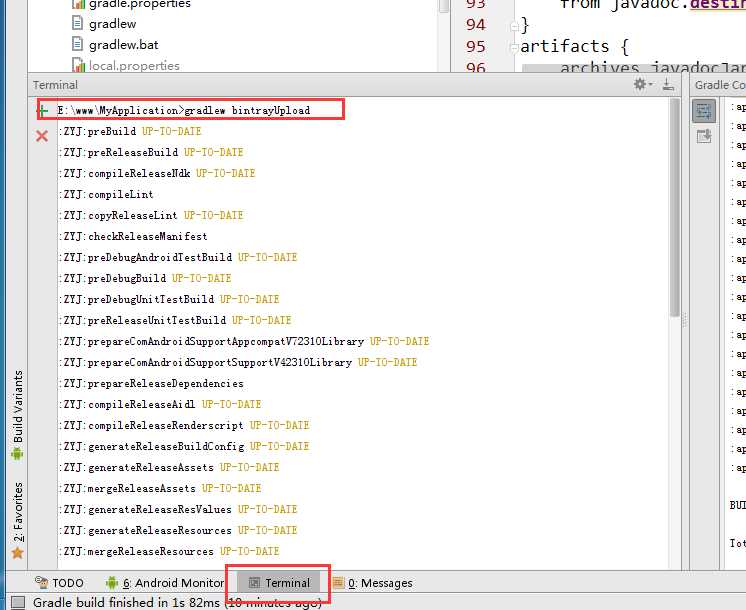Close the terminal session with the red X
746x610 pixels.
point(42,136)
